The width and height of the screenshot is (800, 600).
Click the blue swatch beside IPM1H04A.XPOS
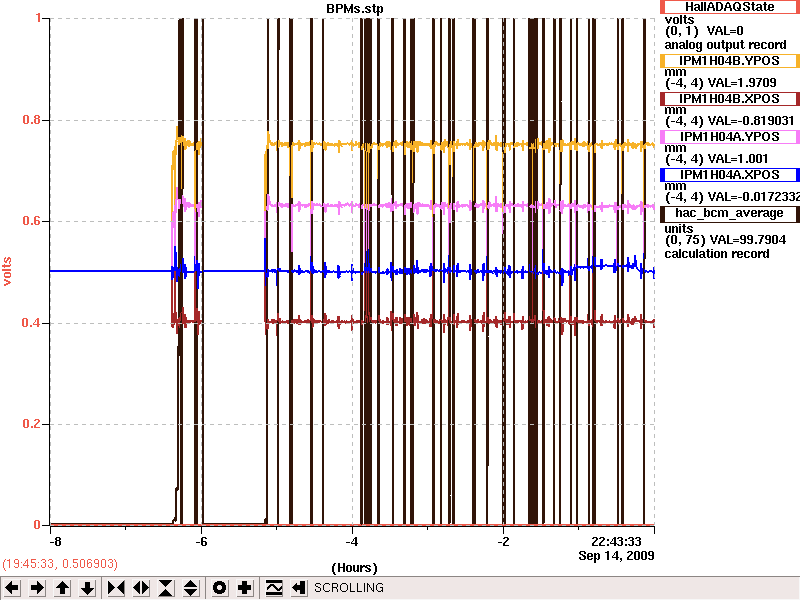click(663, 175)
